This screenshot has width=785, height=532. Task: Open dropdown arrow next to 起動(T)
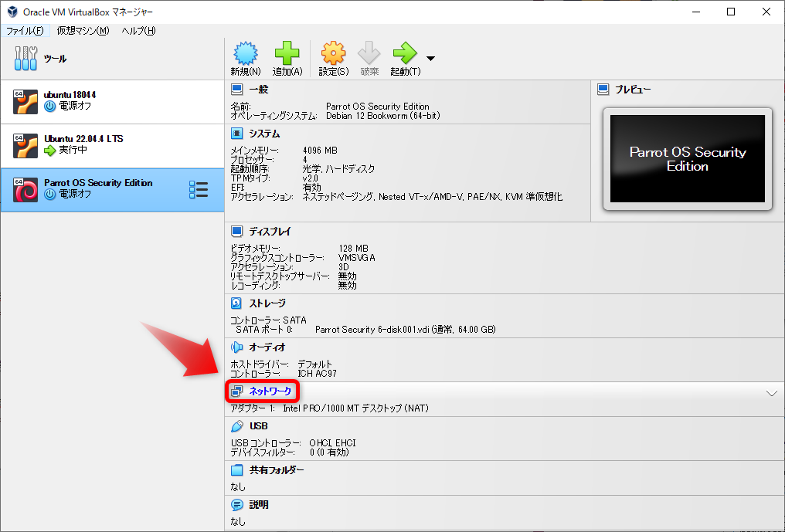click(430, 59)
